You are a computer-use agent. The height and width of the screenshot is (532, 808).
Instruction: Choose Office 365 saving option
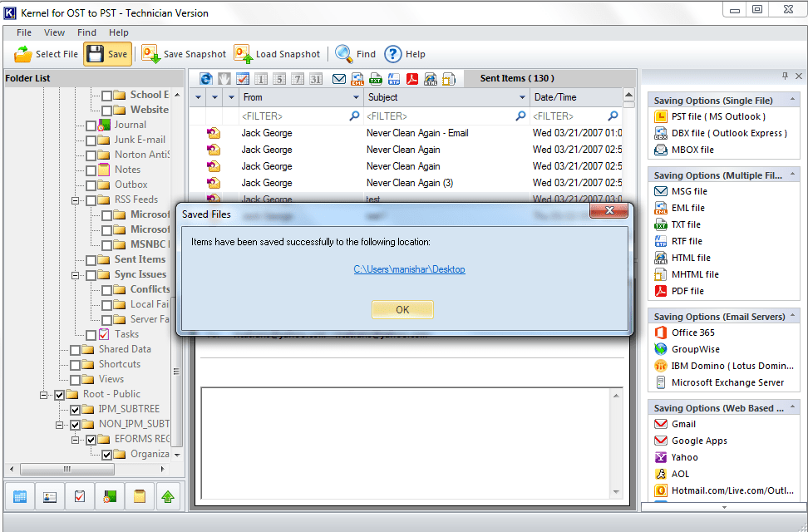click(x=684, y=332)
